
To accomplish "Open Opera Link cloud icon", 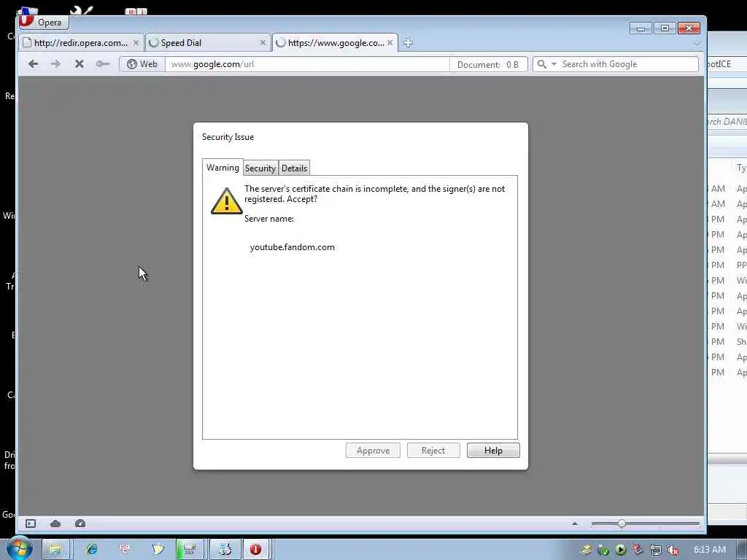I will (55, 524).
